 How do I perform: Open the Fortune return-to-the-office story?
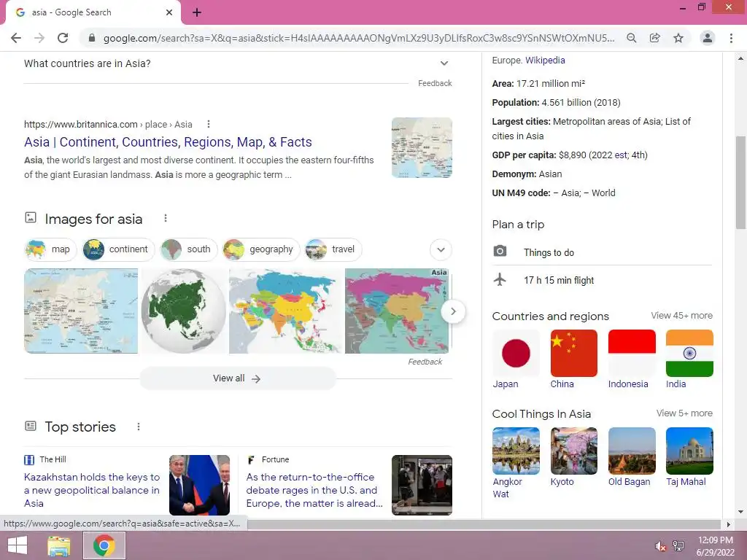click(314, 490)
